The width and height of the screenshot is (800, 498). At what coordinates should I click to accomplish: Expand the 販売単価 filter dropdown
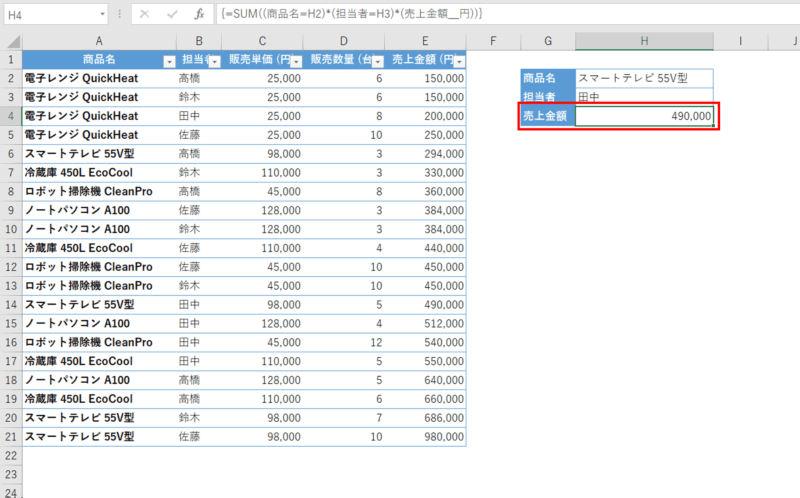pos(296,61)
